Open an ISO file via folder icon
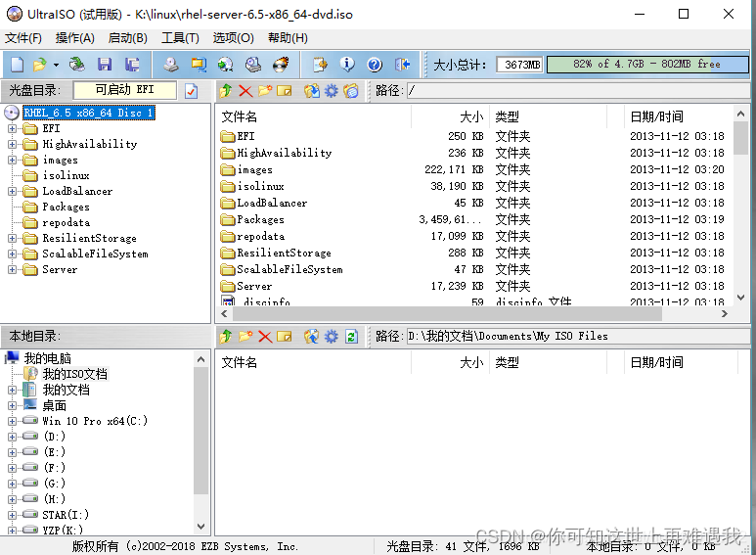The height and width of the screenshot is (555, 756). point(39,65)
